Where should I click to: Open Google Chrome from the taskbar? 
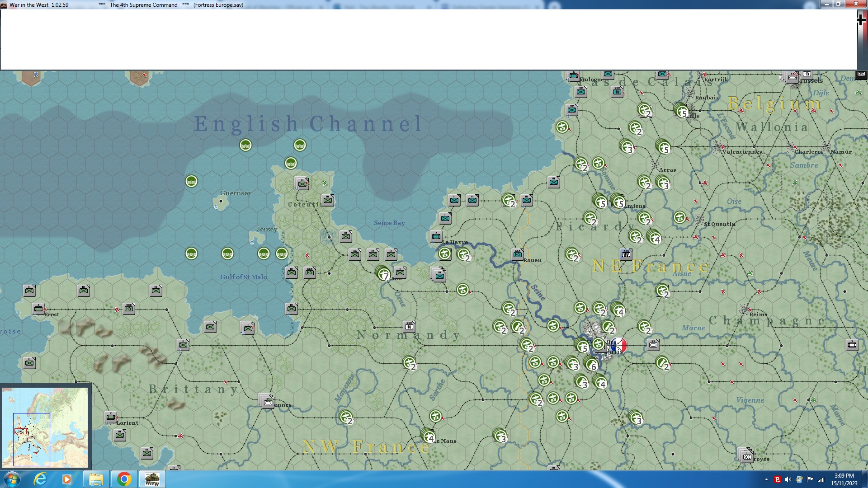(124, 479)
